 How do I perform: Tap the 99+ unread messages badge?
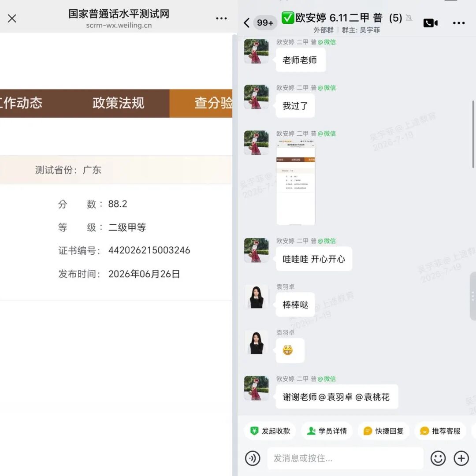click(265, 22)
